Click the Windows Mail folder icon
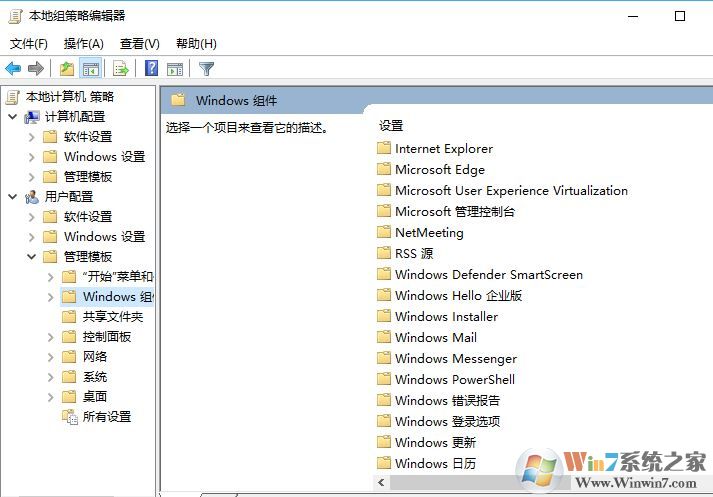The image size is (713, 497). click(x=384, y=337)
